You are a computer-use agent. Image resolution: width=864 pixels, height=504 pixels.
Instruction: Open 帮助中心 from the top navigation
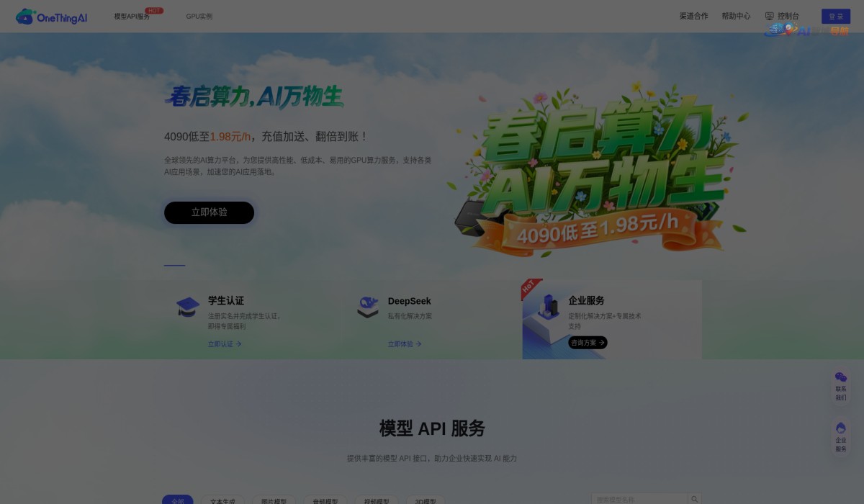click(x=737, y=16)
